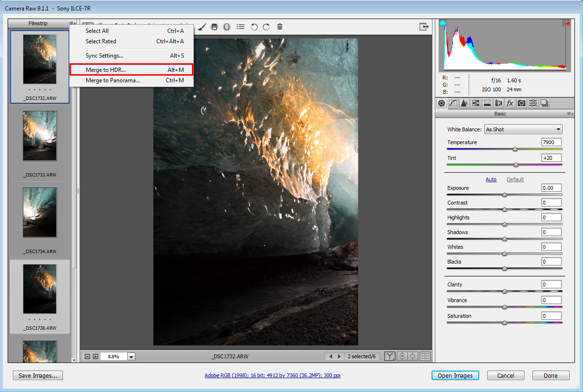Click the Shadows value field

point(552,232)
